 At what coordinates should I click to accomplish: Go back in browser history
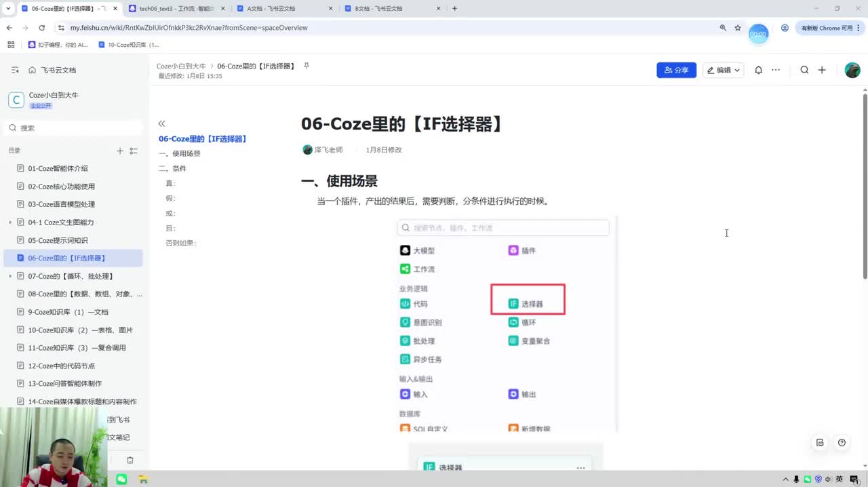(x=9, y=28)
